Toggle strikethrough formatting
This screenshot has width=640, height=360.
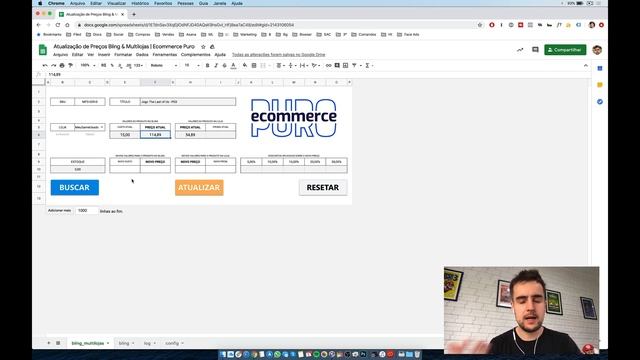point(224,65)
